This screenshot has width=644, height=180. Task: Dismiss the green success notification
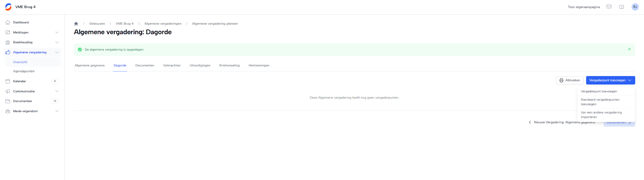(630, 49)
